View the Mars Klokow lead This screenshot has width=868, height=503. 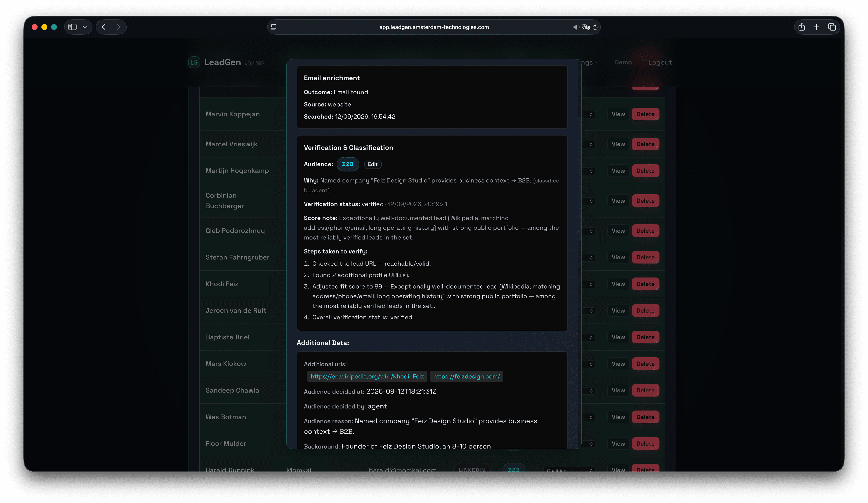[618, 364]
